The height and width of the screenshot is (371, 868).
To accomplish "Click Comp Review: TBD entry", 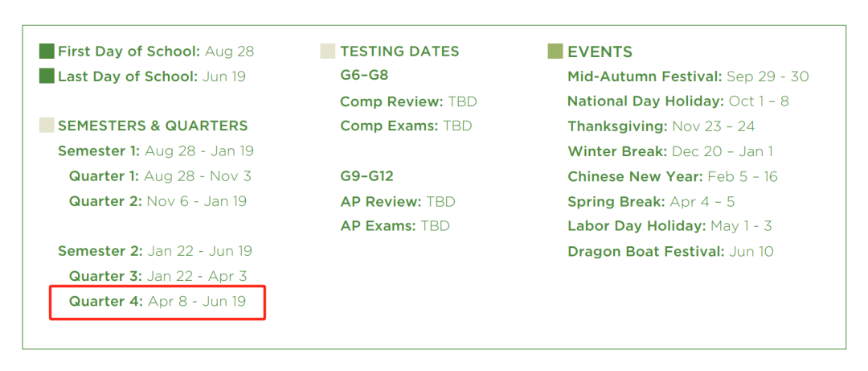I will (x=408, y=101).
